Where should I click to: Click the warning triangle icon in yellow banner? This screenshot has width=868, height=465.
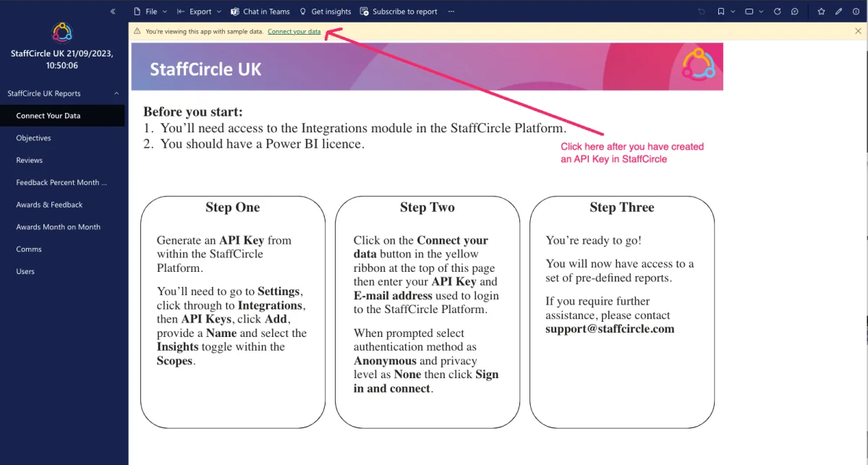point(137,32)
